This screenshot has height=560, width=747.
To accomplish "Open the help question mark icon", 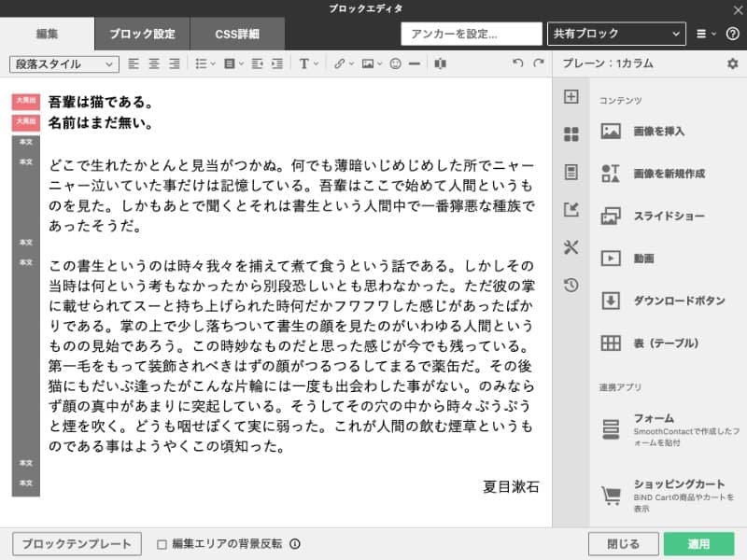I will [732, 34].
